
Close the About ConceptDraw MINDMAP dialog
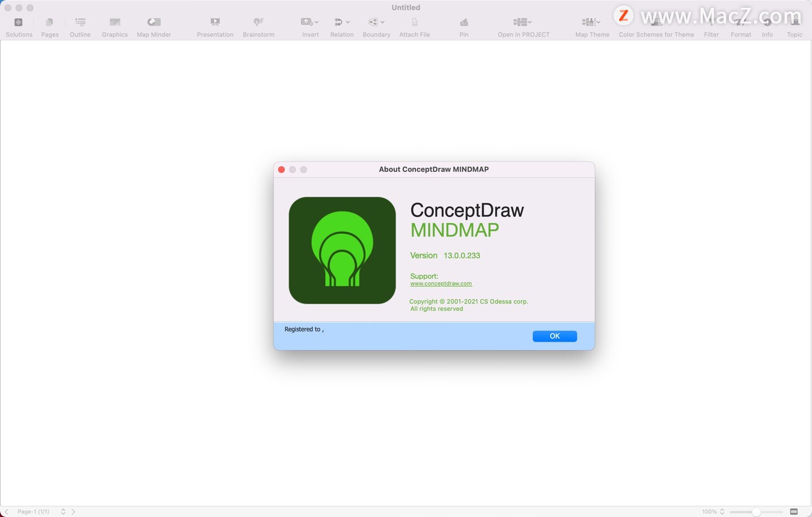[281, 170]
